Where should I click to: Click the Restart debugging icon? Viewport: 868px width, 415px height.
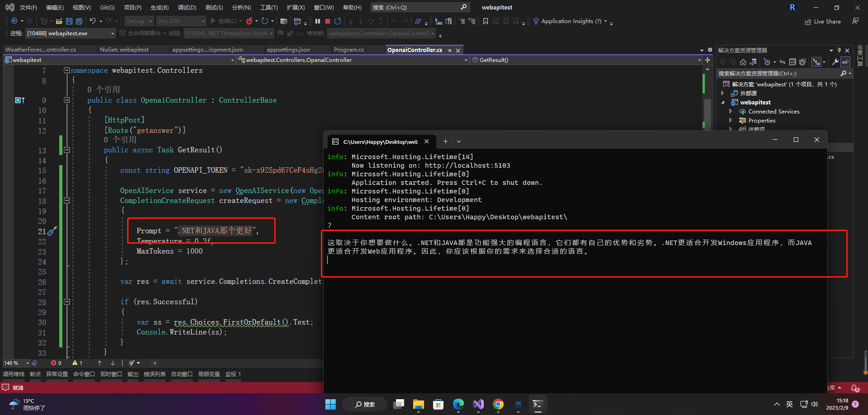338,21
